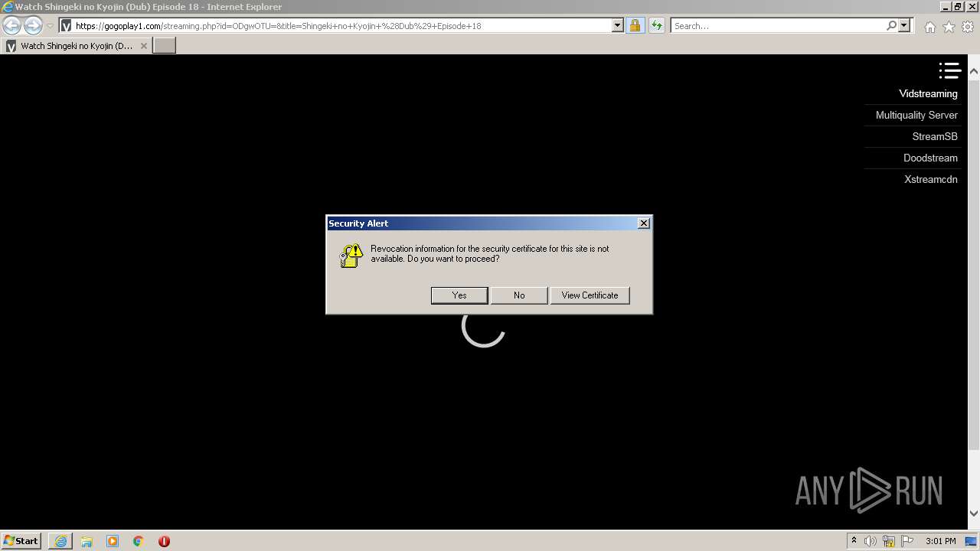Click the magnifier search icon
Viewport: 980px width, 551px height.
(x=891, y=25)
